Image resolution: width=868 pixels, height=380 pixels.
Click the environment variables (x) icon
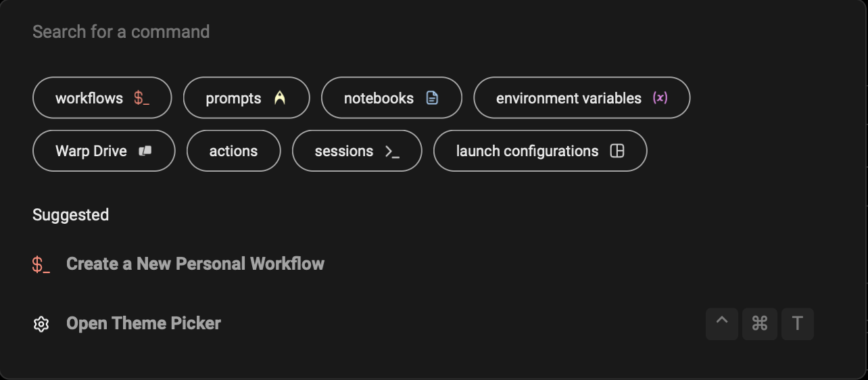(660, 98)
